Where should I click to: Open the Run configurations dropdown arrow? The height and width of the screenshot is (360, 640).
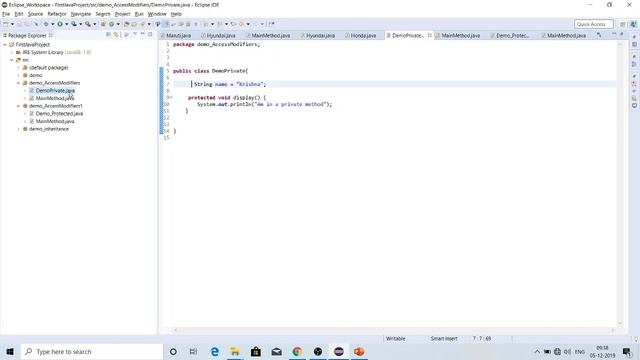click(x=67, y=24)
